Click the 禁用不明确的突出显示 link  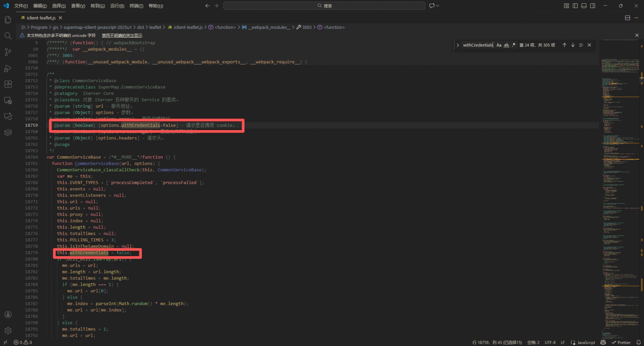click(x=122, y=35)
